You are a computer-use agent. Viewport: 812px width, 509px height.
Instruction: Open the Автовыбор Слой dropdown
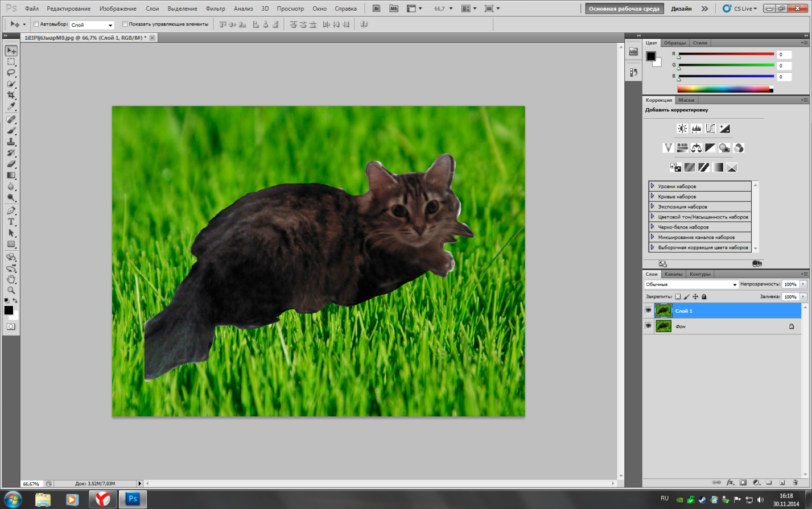point(92,25)
